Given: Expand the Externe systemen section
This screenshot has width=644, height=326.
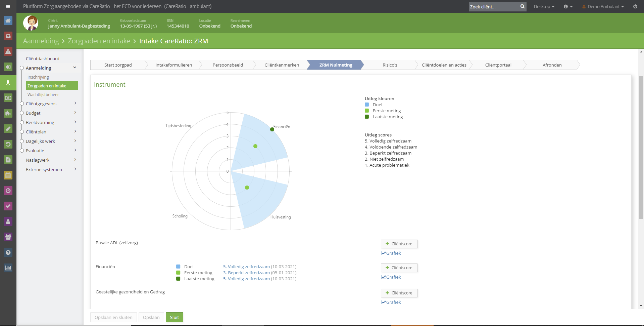Looking at the screenshot, I should [75, 169].
